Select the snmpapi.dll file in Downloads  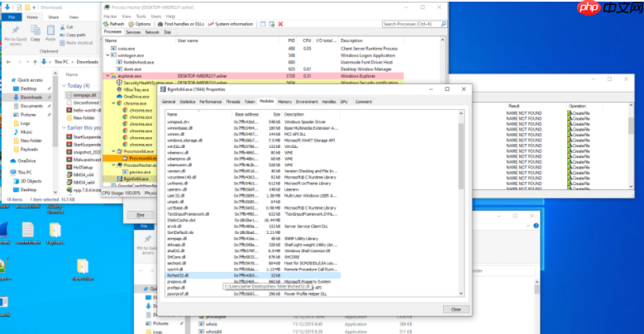[x=79, y=95]
